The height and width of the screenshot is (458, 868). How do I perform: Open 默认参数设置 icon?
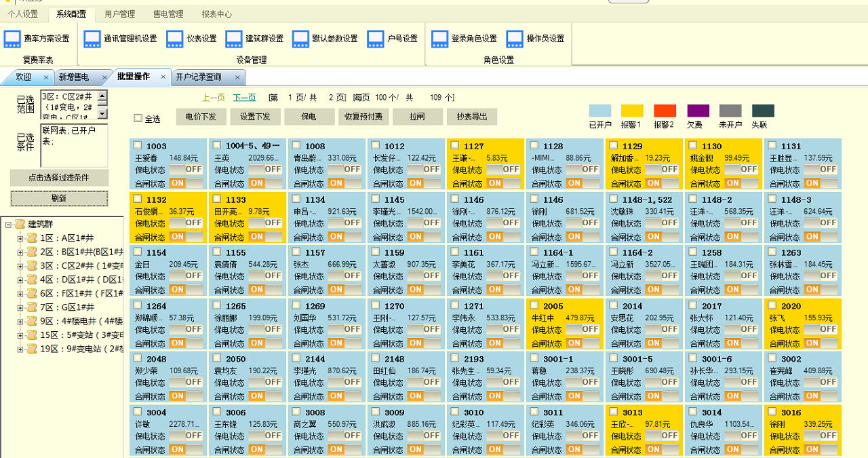pos(300,39)
